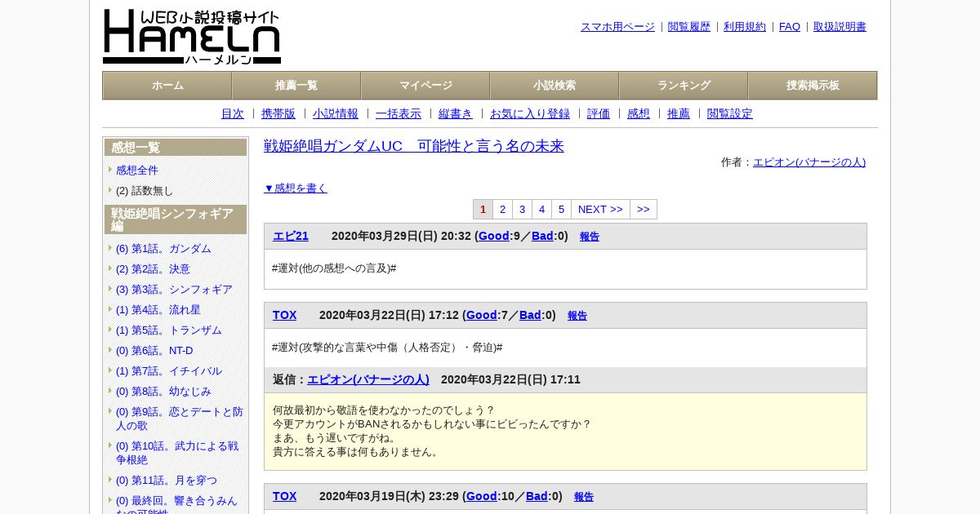This screenshot has height=514, width=980.
Task: Go to comments page 2
Action: click(x=502, y=210)
